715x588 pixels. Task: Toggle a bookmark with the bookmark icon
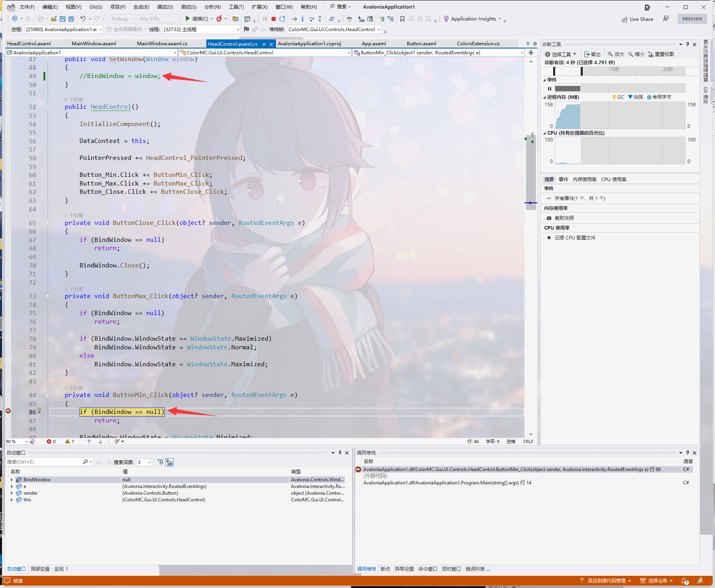click(402, 19)
